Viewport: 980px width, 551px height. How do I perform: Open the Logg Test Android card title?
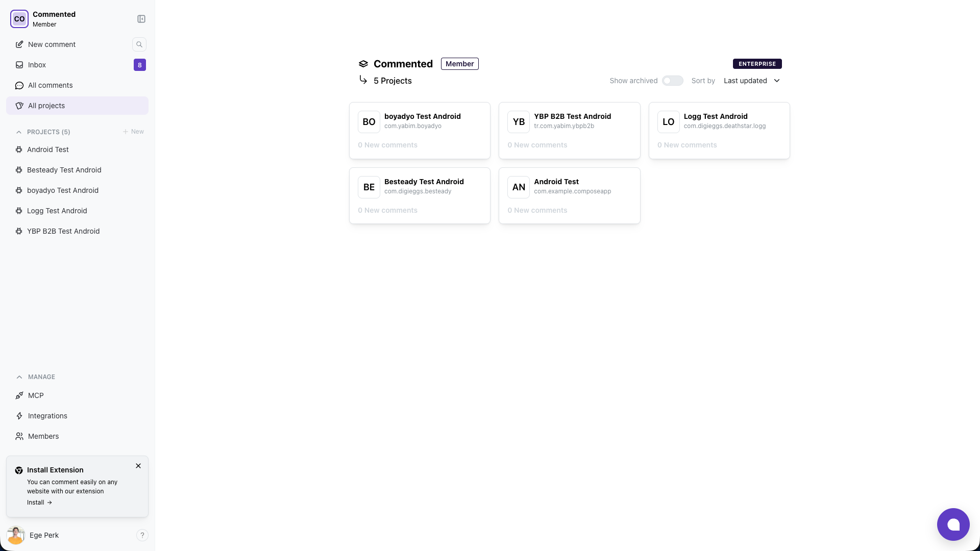pyautogui.click(x=716, y=116)
